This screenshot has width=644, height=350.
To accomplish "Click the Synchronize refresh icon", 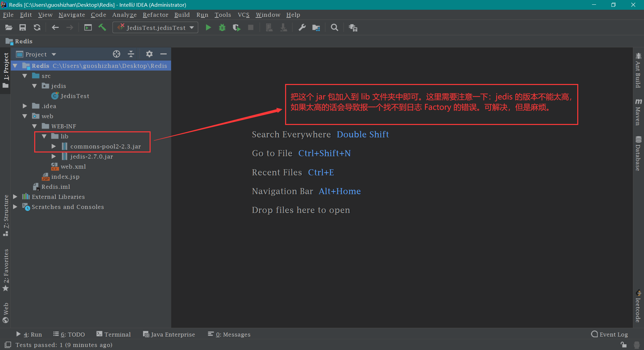I will 37,28.
